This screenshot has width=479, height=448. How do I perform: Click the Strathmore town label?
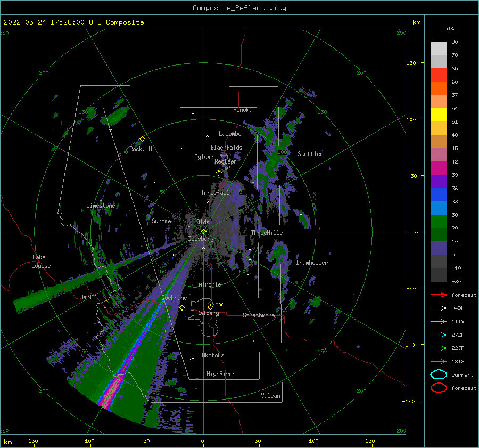(x=259, y=315)
